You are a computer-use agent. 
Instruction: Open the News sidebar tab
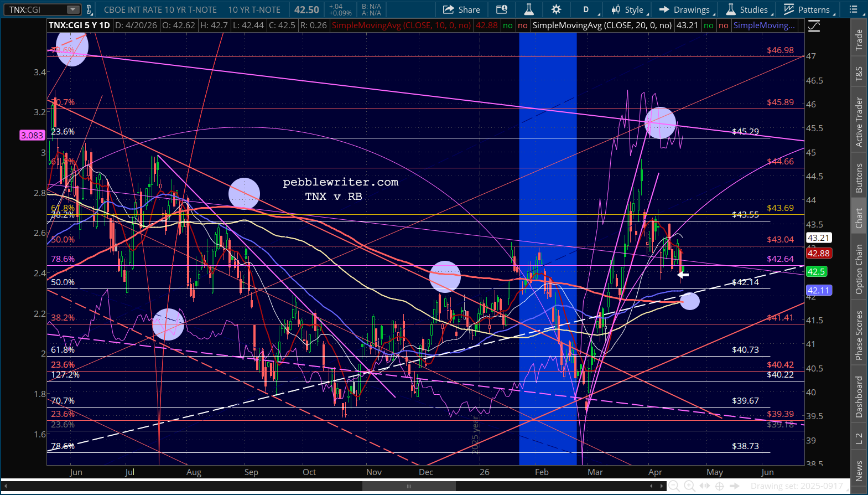[859, 471]
